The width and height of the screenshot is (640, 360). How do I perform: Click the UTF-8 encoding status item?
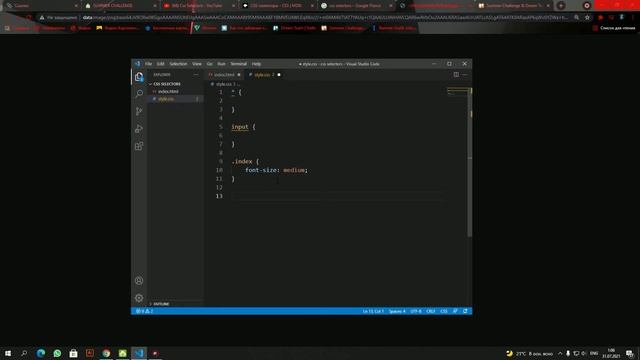(416, 311)
